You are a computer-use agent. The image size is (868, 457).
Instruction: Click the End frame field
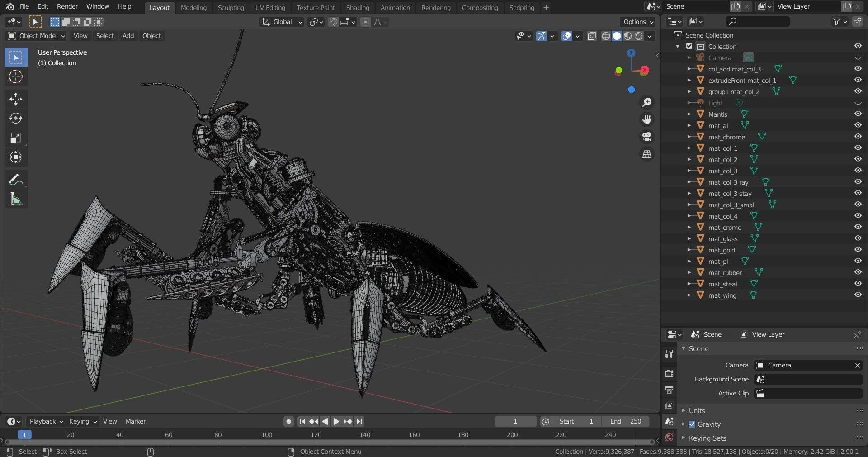coord(626,422)
